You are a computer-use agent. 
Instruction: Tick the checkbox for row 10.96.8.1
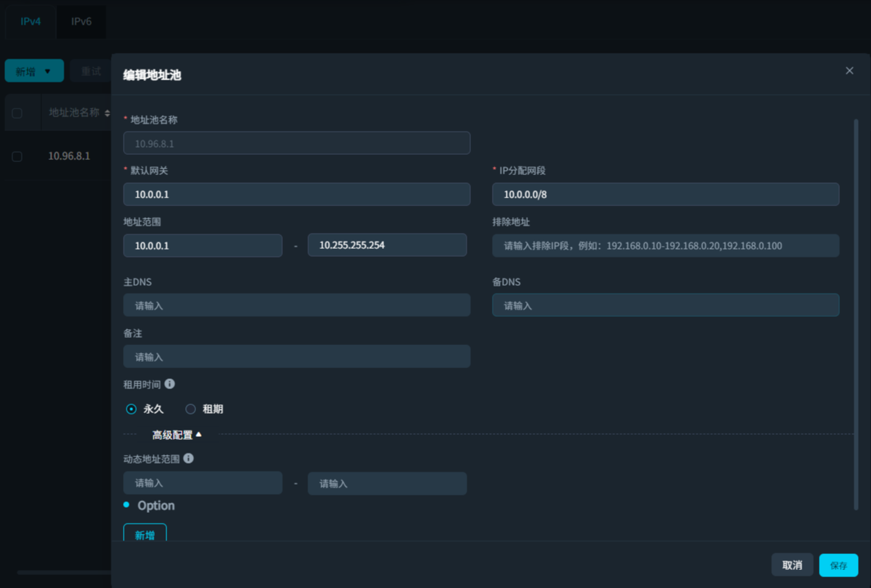click(x=17, y=156)
